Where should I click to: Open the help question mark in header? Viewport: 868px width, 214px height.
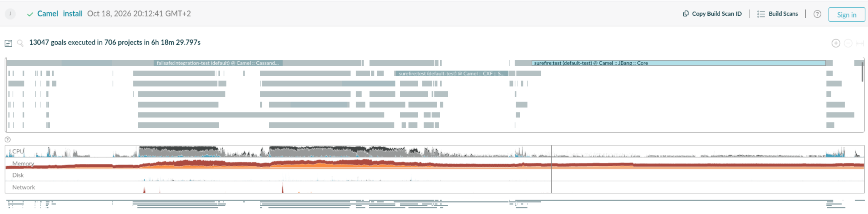pyautogui.click(x=817, y=14)
